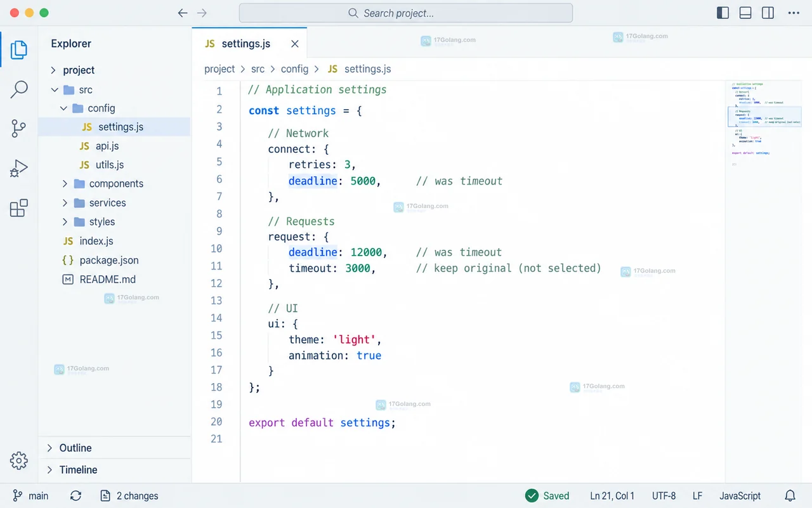Click 'timeout' key on line 11

coord(311,268)
